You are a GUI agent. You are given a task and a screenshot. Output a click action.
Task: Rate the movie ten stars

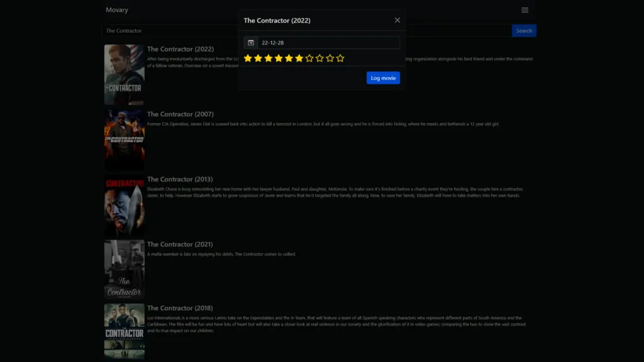click(340, 58)
